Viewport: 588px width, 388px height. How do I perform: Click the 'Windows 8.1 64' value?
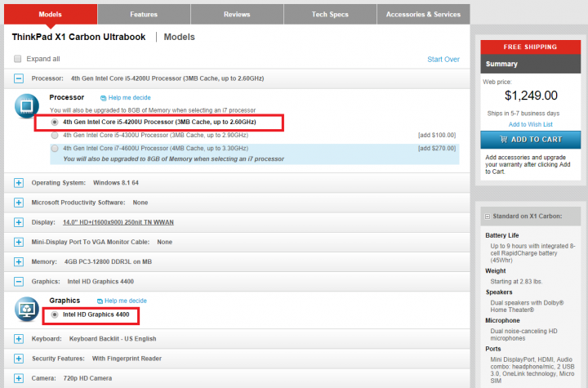pyautogui.click(x=116, y=183)
